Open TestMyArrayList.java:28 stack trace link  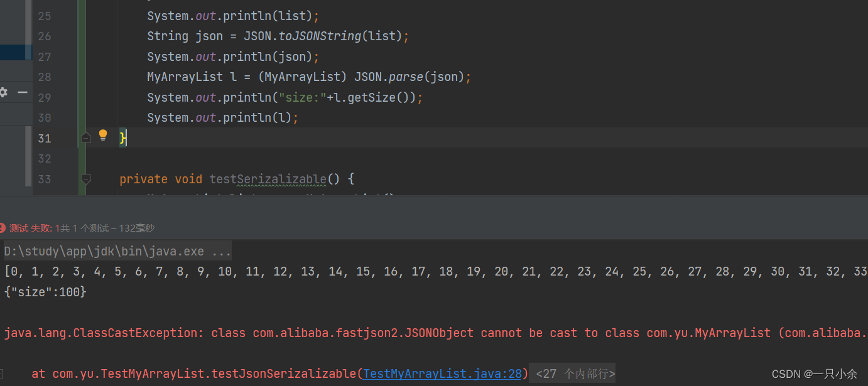pos(442,374)
